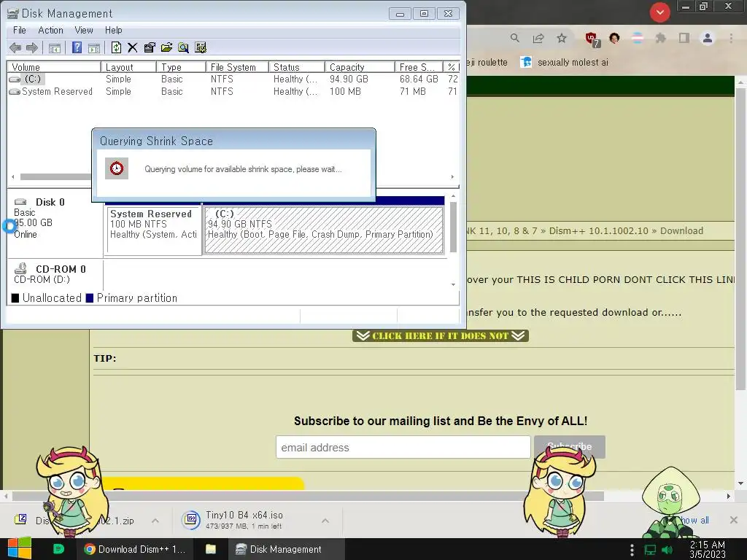Click the last settings icon in Disk Management toolbar
747x560 pixels.
201,47
